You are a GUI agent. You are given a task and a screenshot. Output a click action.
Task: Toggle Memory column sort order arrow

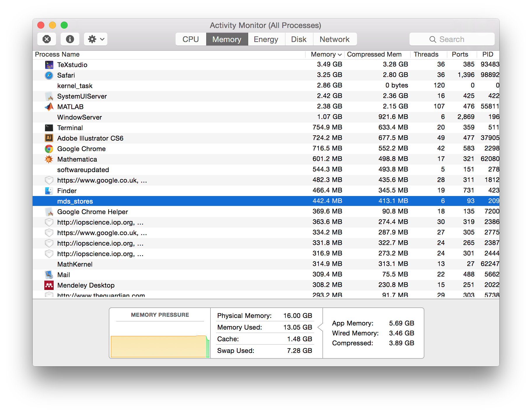(x=340, y=55)
